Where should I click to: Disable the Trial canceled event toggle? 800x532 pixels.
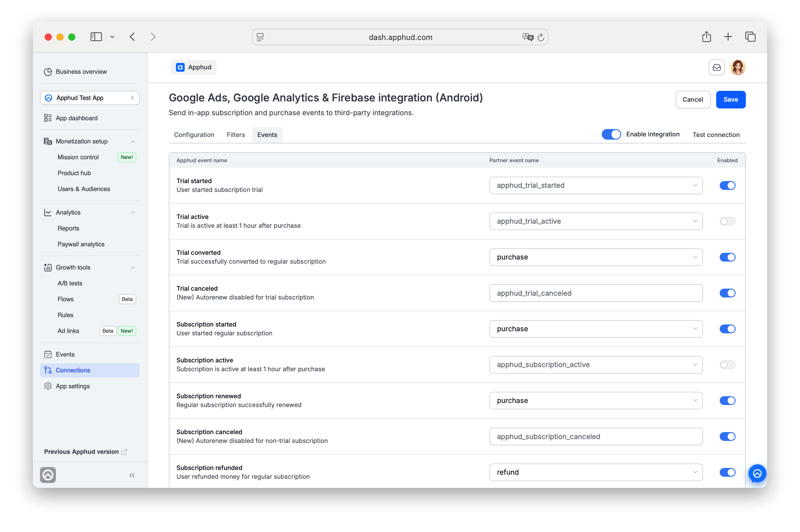(x=727, y=293)
